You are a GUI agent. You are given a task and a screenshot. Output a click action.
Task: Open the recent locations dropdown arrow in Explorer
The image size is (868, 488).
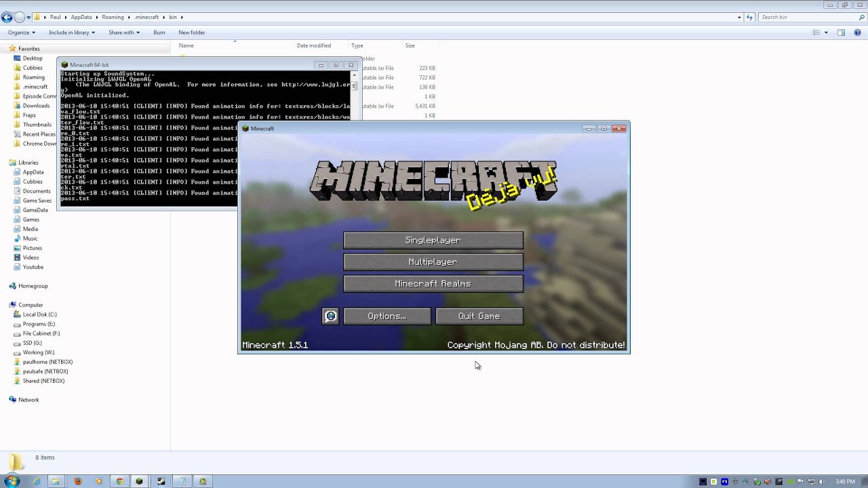(28, 17)
